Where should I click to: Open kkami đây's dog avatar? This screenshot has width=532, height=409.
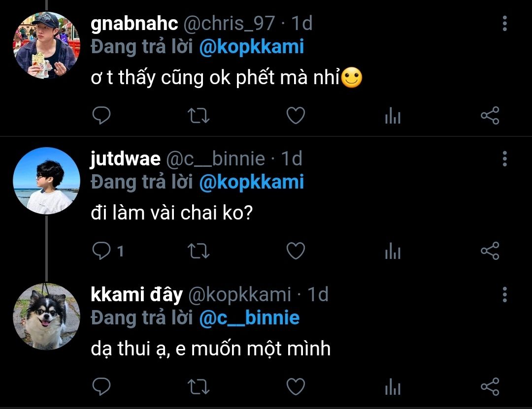46,316
